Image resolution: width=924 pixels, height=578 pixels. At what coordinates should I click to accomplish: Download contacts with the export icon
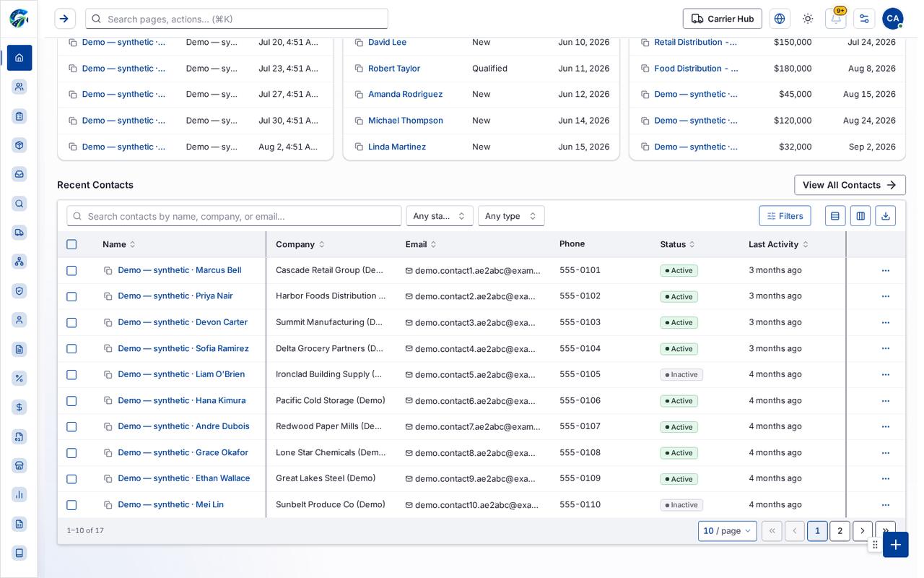(x=886, y=216)
